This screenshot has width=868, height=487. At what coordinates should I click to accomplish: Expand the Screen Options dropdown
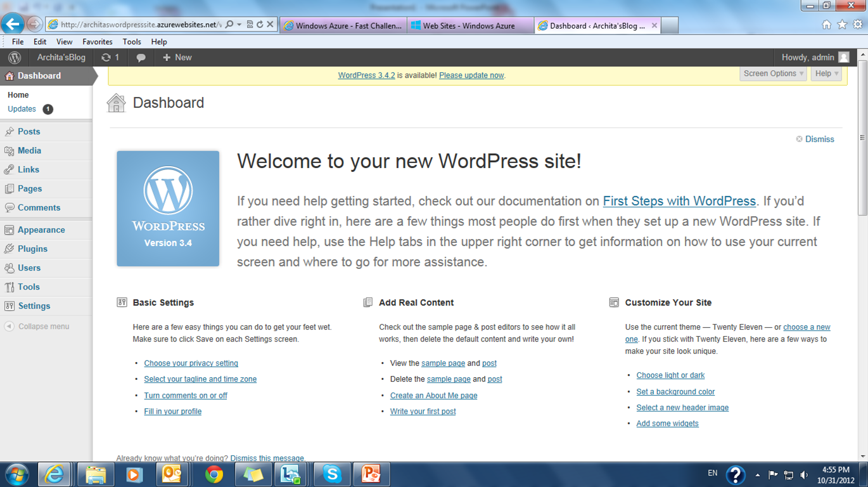[773, 74]
